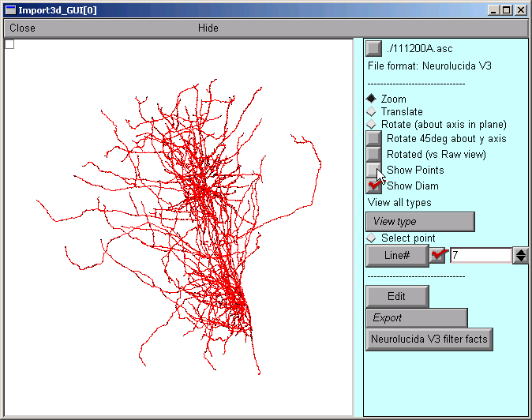Toggle Rotated (vs Raw view) checkbox
This screenshot has height=420, width=532.
point(374,154)
